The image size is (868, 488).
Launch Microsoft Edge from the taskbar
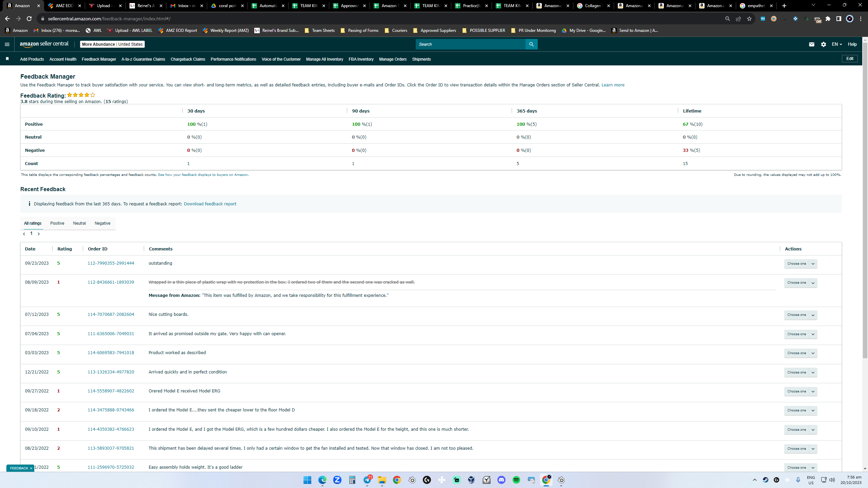tap(322, 480)
